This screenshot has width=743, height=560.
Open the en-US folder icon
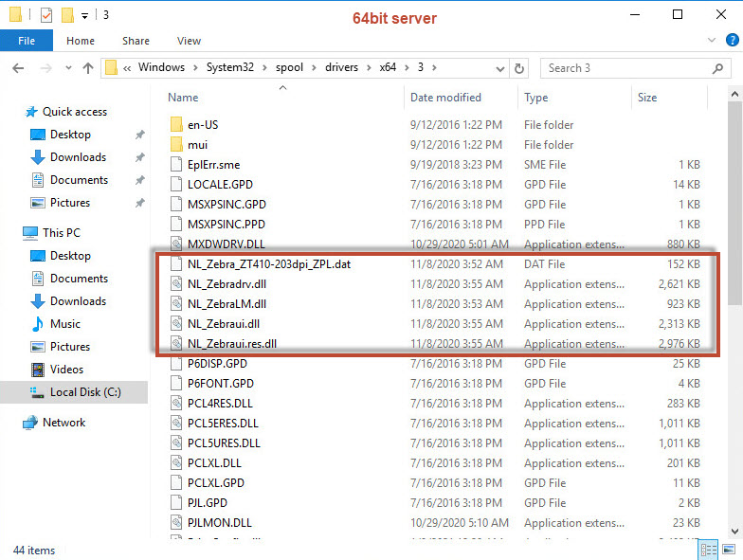[x=175, y=124]
